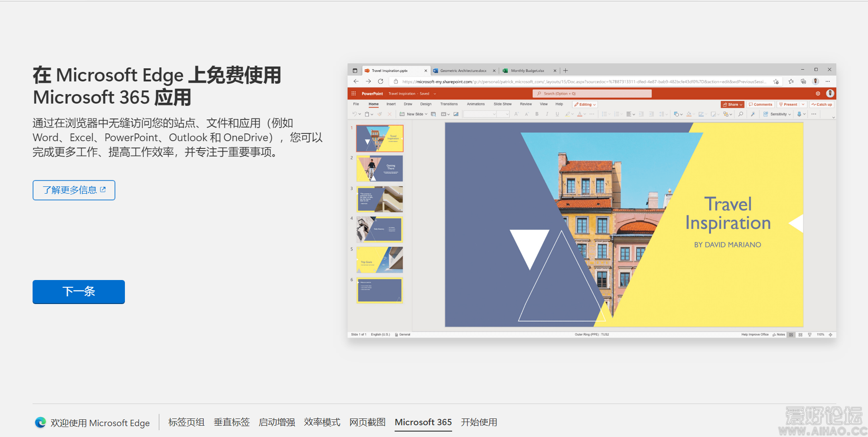Switch to the 效率模式 tab
The image size is (868, 437).
click(x=322, y=422)
